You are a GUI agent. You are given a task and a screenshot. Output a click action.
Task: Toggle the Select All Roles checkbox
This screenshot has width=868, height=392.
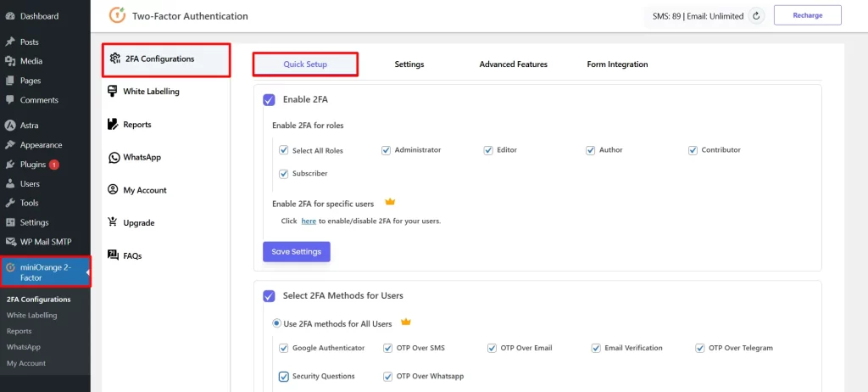click(284, 150)
